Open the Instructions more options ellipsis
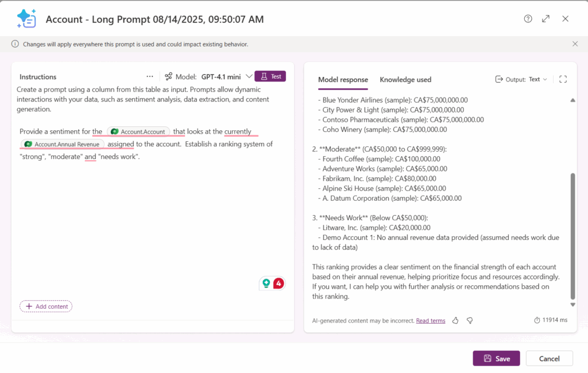Screen dimensions: 588x373 (150, 76)
